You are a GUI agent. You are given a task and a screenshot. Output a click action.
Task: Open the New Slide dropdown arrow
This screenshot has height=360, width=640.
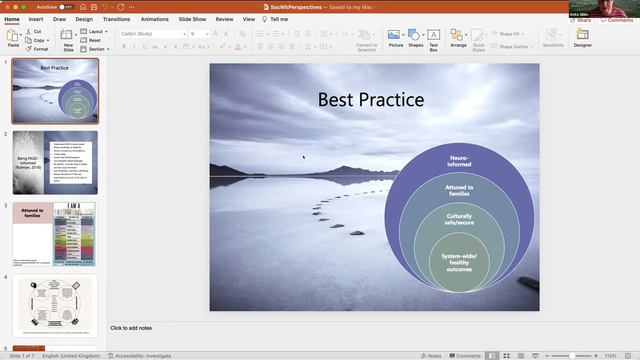pyautogui.click(x=76, y=35)
